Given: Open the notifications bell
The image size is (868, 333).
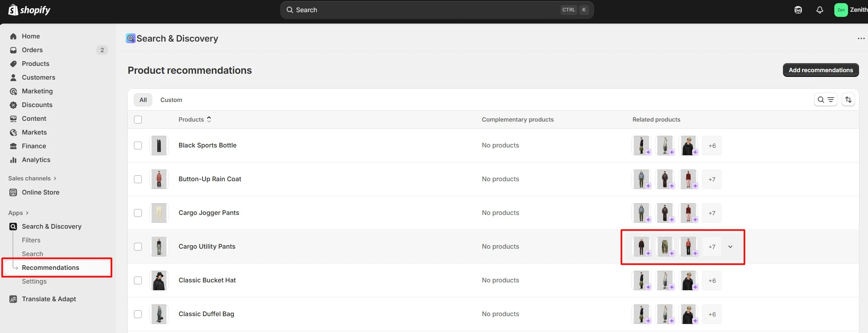Looking at the screenshot, I should pyautogui.click(x=819, y=10).
